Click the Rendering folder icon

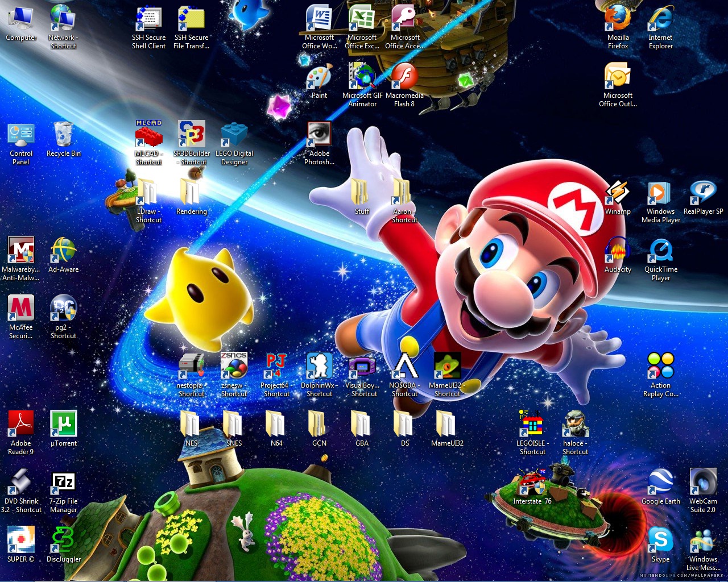[191, 193]
